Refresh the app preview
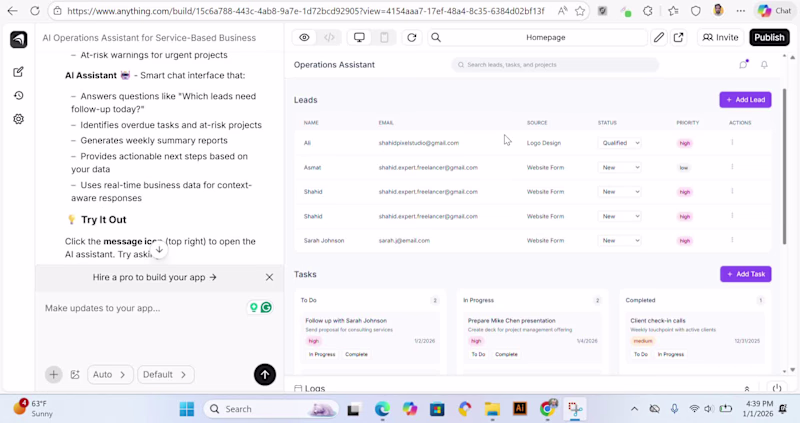 [x=412, y=37]
